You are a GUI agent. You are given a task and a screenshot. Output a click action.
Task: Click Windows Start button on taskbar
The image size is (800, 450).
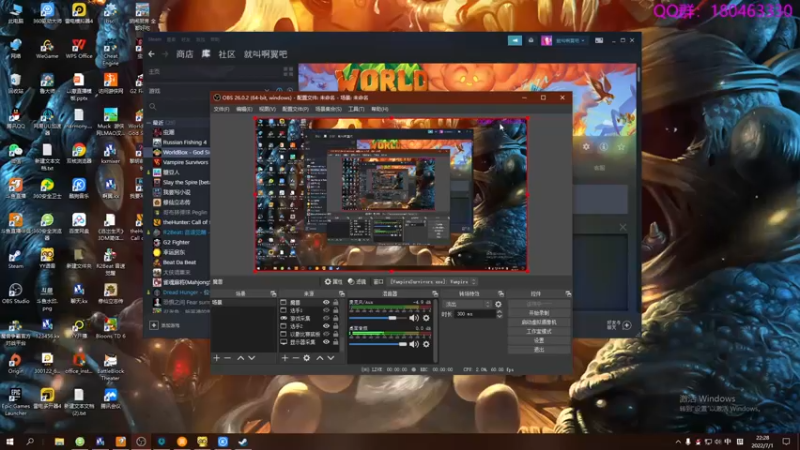pyautogui.click(x=10, y=441)
